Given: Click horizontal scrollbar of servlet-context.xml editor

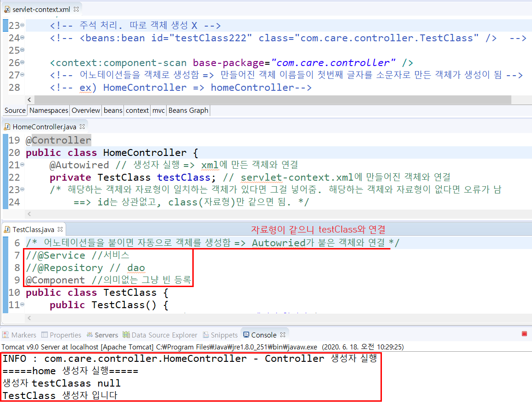Looking at the screenshot, I should (x=273, y=100).
